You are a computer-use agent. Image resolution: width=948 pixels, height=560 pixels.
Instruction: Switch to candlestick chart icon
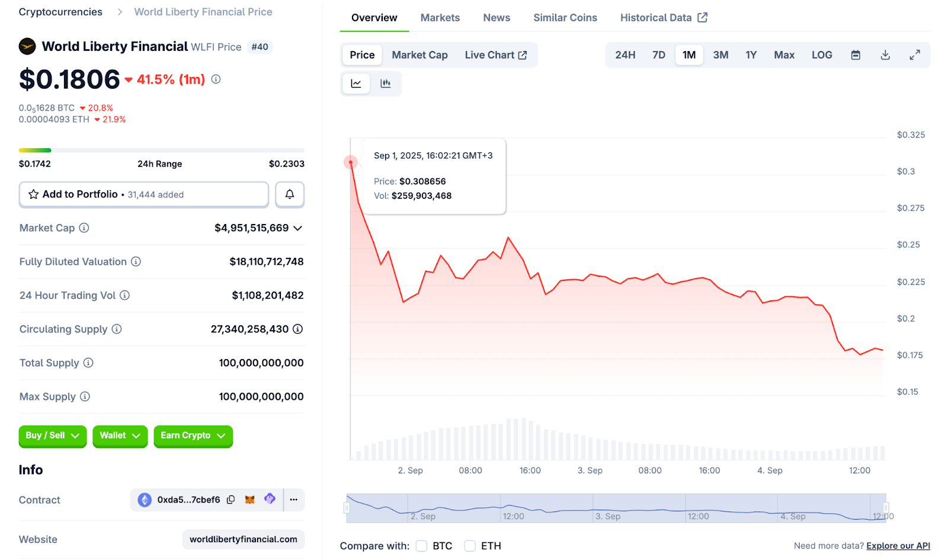[x=386, y=84]
